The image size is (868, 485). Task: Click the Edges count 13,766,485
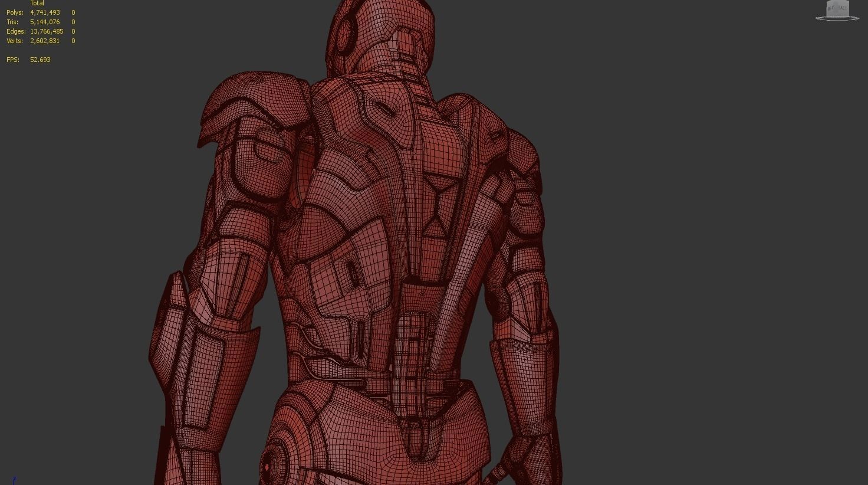point(47,31)
